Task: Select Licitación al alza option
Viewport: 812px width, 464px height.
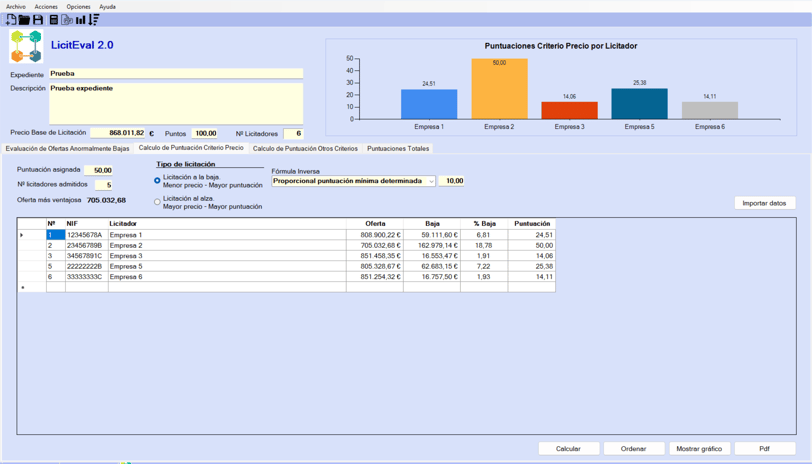Action: coord(157,202)
